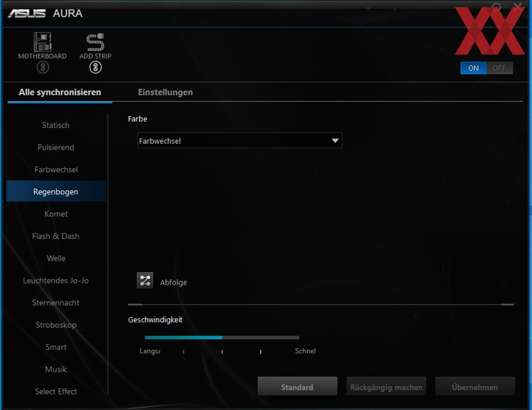Click the Abfolge sequence icon
This screenshot has width=532, height=410.
(x=145, y=281)
